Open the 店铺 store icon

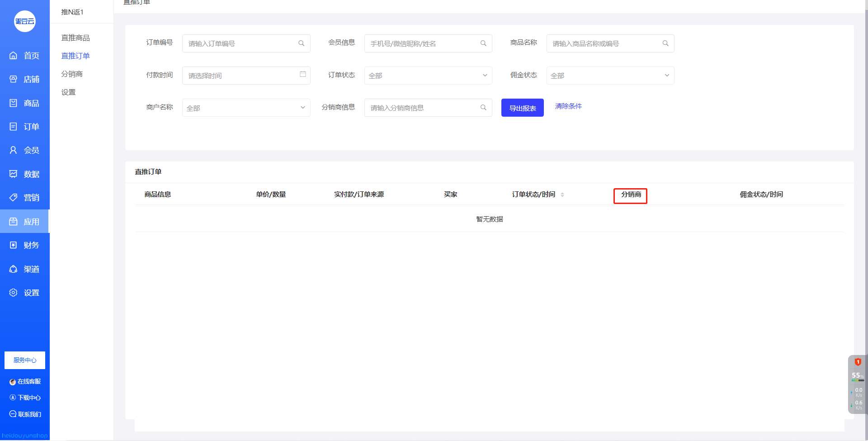tap(14, 79)
